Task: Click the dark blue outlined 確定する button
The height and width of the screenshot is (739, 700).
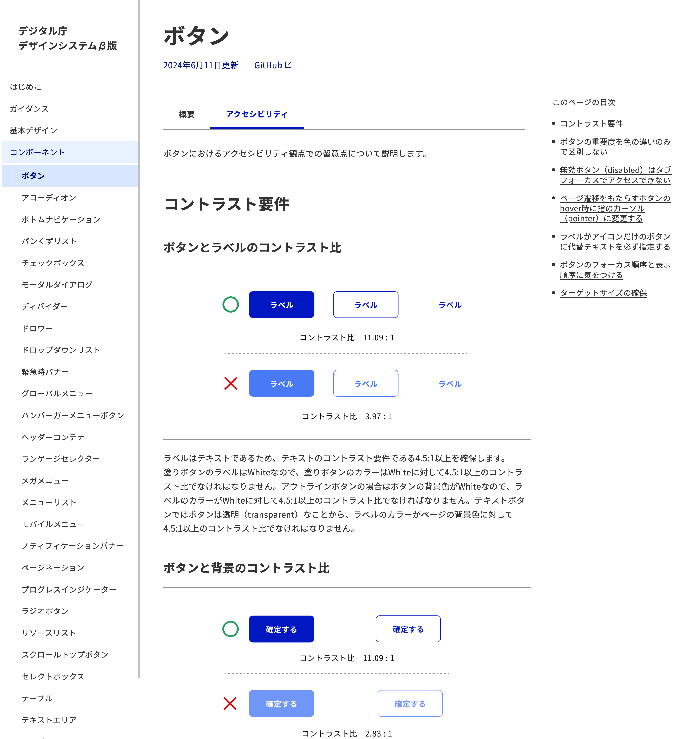Action: [408, 629]
